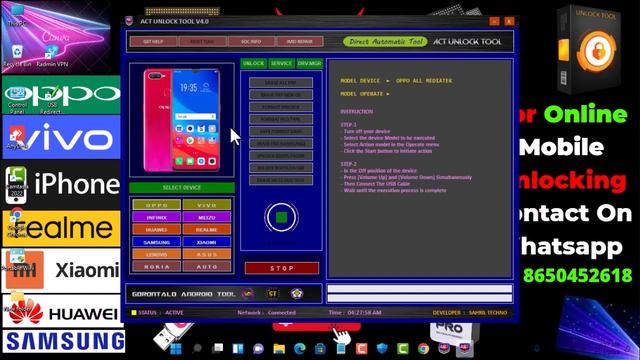Pick the XIAOMI brand button in tool
Viewport: 640px width, 360px height.
(207, 242)
